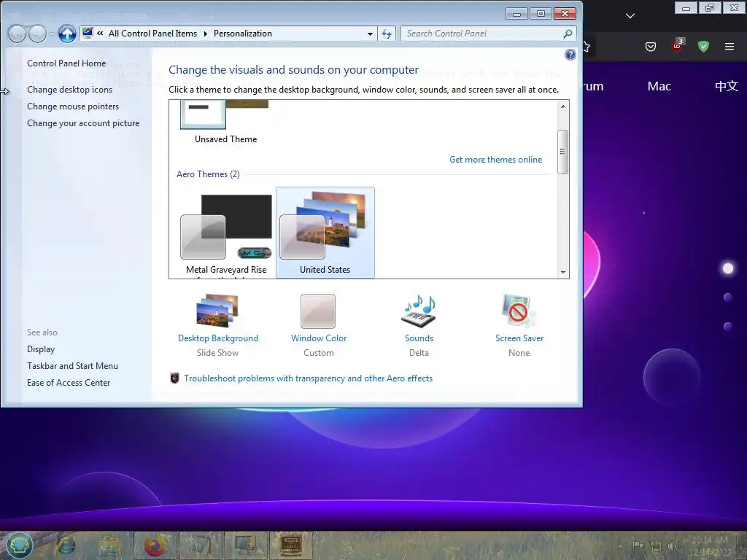Click Mac link on the Firefox webpage
The image size is (747, 560).
click(x=659, y=86)
